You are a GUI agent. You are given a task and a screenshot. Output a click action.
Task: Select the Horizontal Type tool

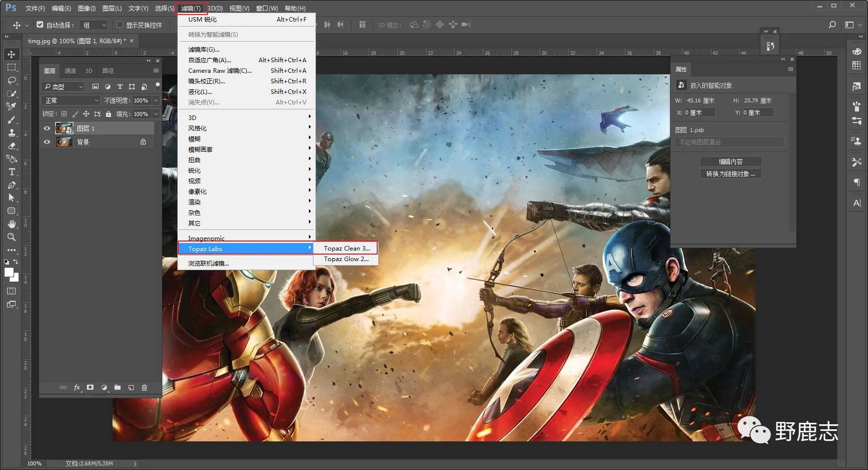(12, 172)
